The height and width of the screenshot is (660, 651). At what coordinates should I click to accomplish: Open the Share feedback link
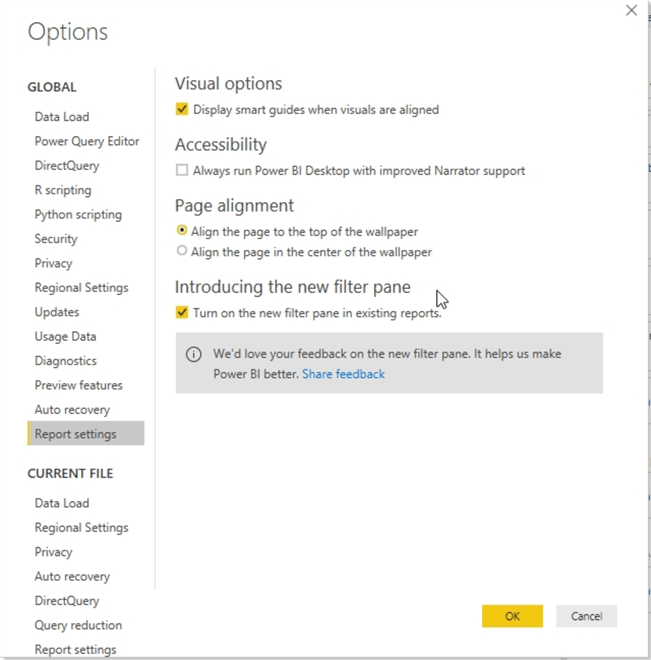point(343,374)
